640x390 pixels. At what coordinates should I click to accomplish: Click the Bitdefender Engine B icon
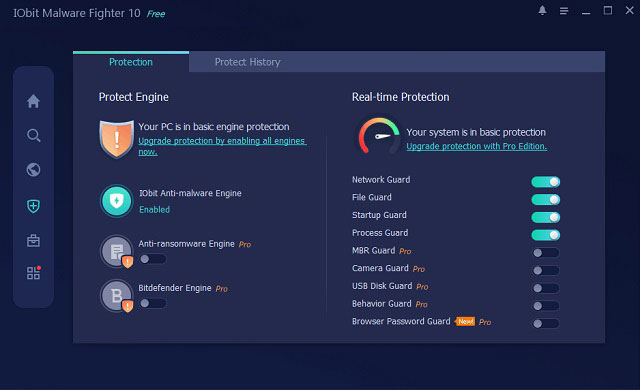(117, 296)
